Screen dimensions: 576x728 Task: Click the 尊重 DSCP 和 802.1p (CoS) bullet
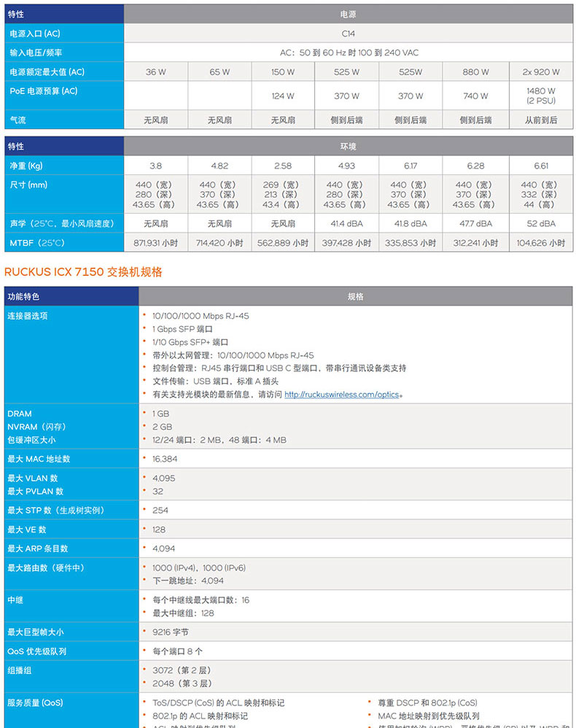point(427,703)
